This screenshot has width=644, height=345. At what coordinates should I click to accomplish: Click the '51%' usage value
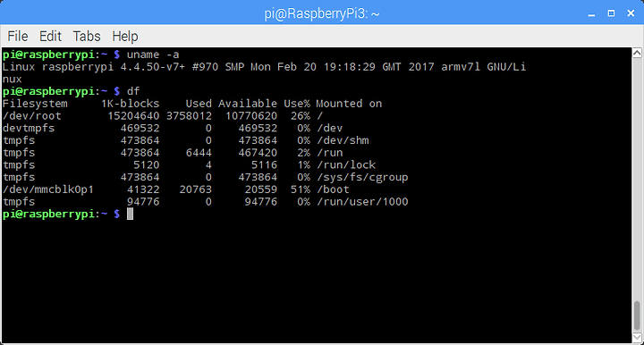coord(301,189)
